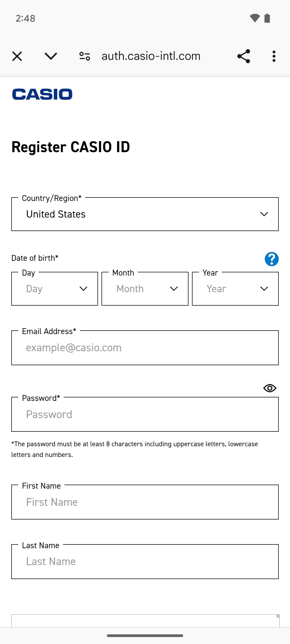This screenshot has width=290, height=644.
Task: Select the Last Name input
Action: click(145, 562)
